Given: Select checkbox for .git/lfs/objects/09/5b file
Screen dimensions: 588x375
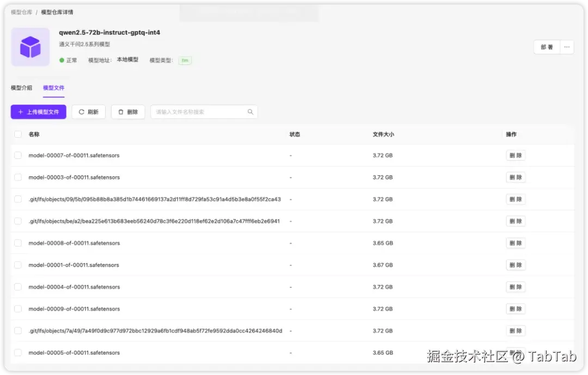Looking at the screenshot, I should point(17,199).
